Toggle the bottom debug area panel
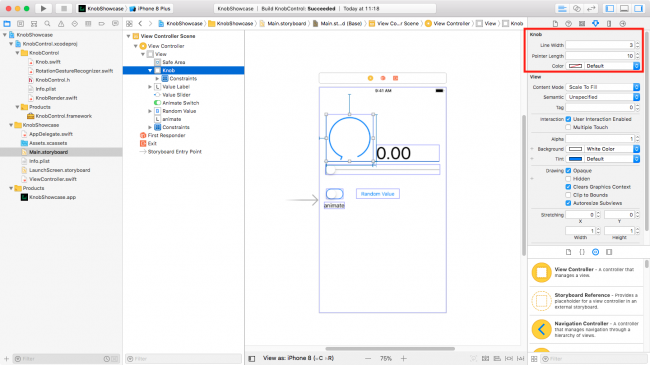The image size is (650, 365). (x=624, y=8)
